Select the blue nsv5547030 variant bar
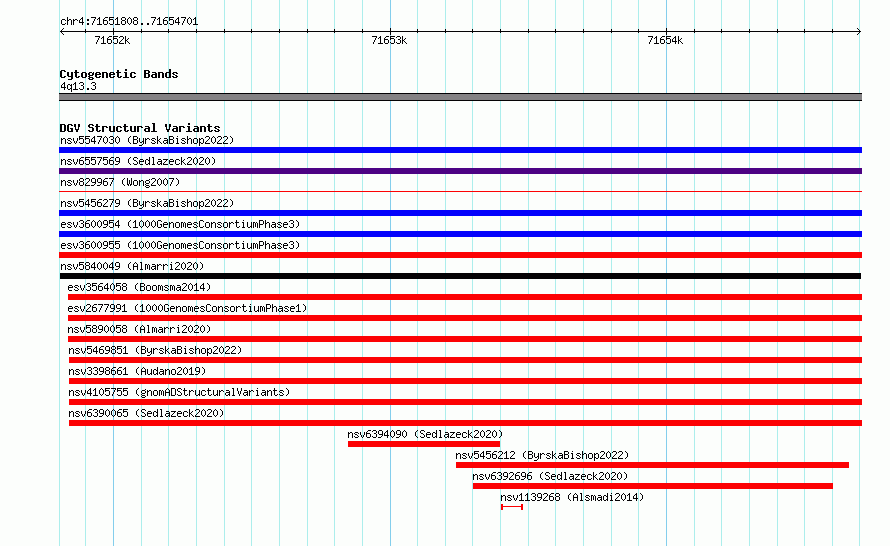 click(x=460, y=150)
